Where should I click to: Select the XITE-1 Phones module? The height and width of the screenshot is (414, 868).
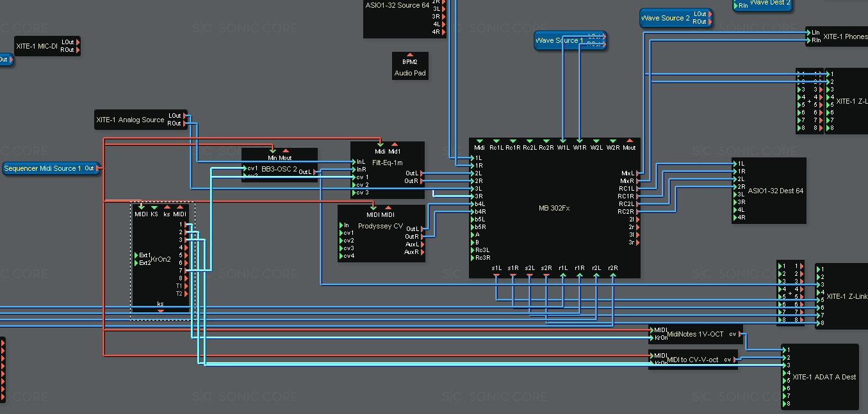pyautogui.click(x=844, y=36)
